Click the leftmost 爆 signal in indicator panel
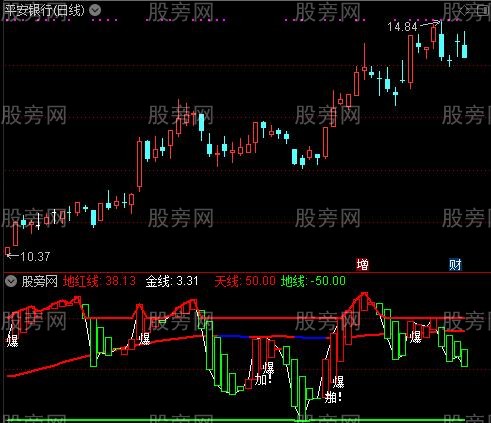The height and width of the screenshot is (423, 491). click(x=12, y=341)
